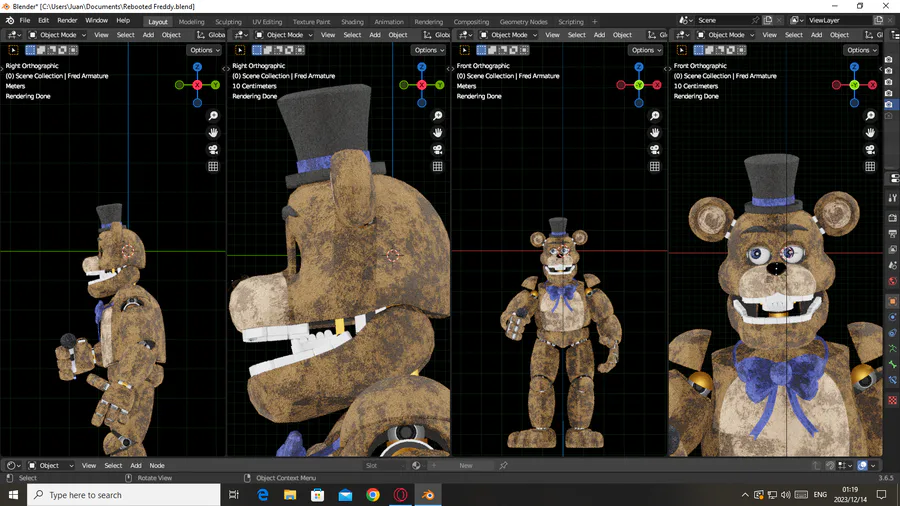Switch to the Shading workspace tab

point(352,22)
